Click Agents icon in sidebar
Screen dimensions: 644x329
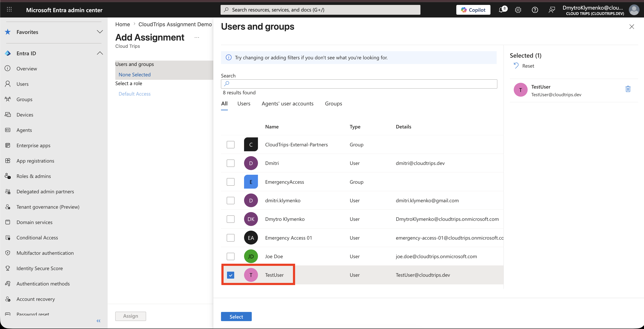pos(8,130)
